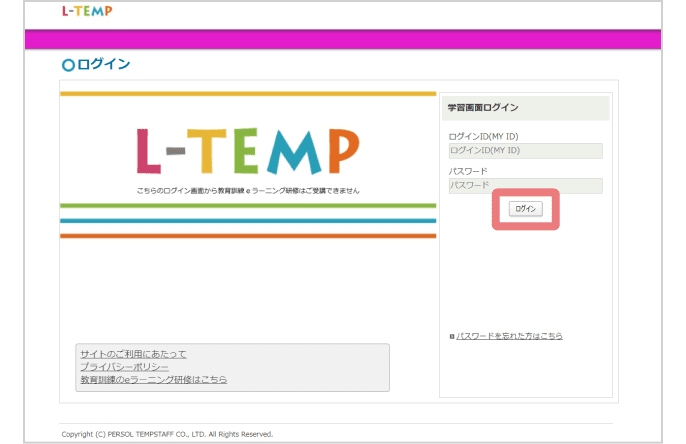The width and height of the screenshot is (686, 444).
Task: Click the 学習画面ログイン panel heading
Action: [x=483, y=108]
